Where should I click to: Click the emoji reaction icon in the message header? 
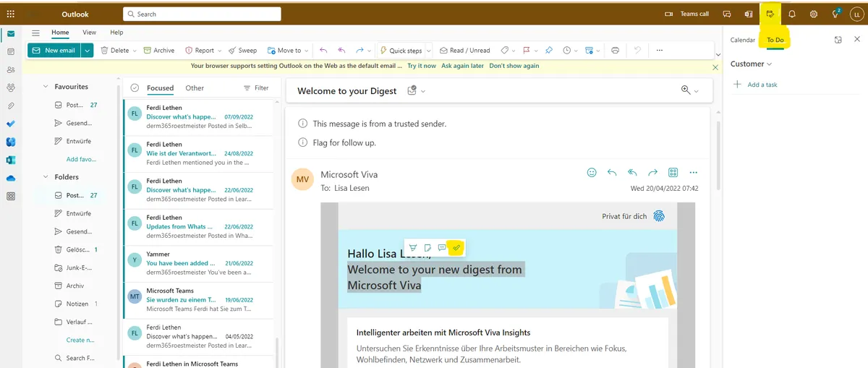pyautogui.click(x=592, y=173)
